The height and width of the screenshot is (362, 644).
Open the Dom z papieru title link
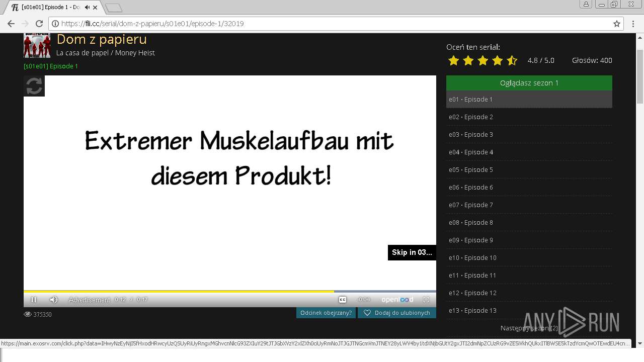pyautogui.click(x=102, y=39)
